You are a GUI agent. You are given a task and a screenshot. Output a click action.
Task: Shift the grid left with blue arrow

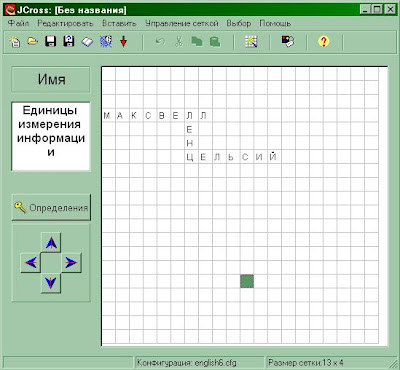point(31,263)
